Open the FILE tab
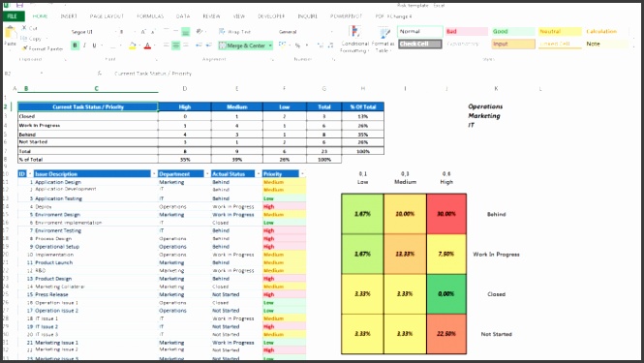Viewport: 644px width, 363px height. (14, 16)
